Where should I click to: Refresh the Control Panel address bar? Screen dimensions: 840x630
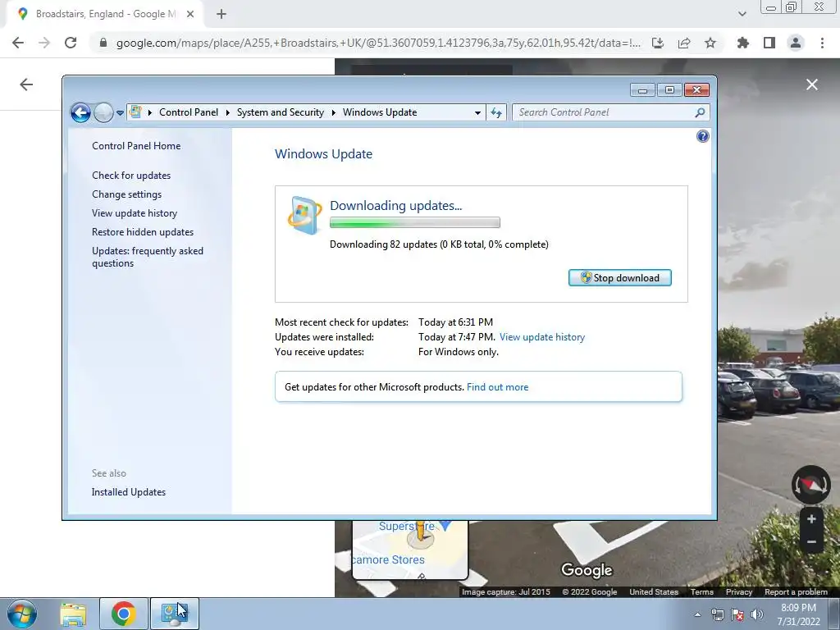click(x=496, y=112)
